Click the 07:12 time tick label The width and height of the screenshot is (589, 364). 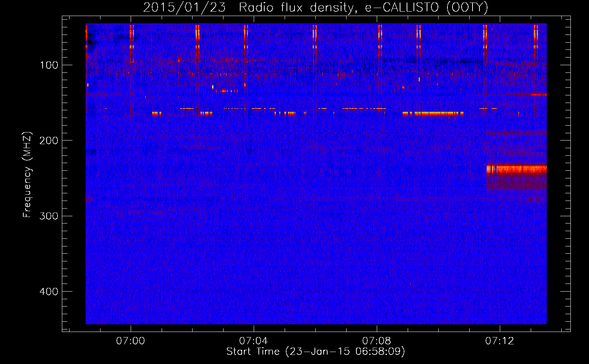pyautogui.click(x=499, y=341)
